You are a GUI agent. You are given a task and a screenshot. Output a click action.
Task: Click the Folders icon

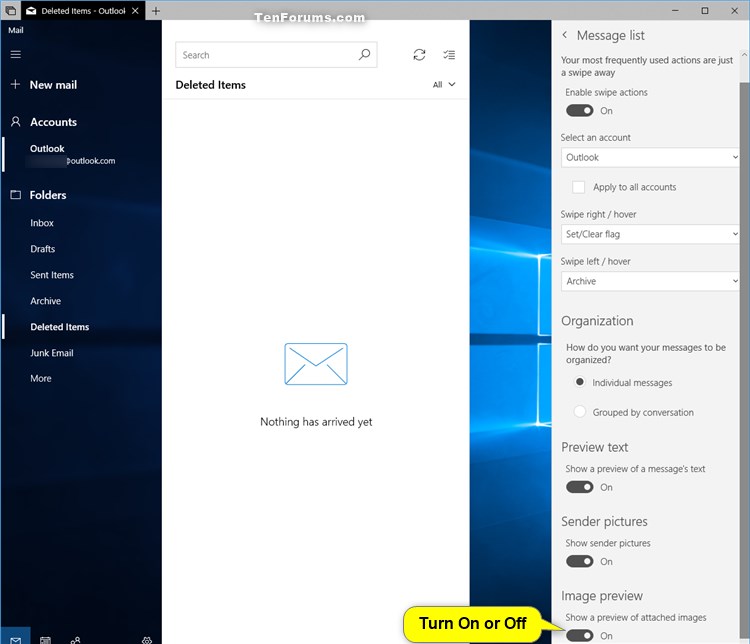(x=15, y=195)
